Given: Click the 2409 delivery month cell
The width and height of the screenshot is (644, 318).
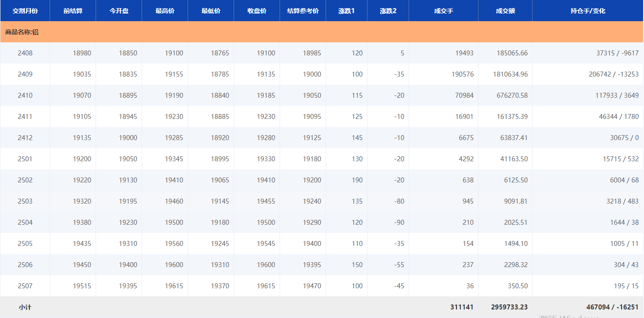Looking at the screenshot, I should [x=25, y=74].
